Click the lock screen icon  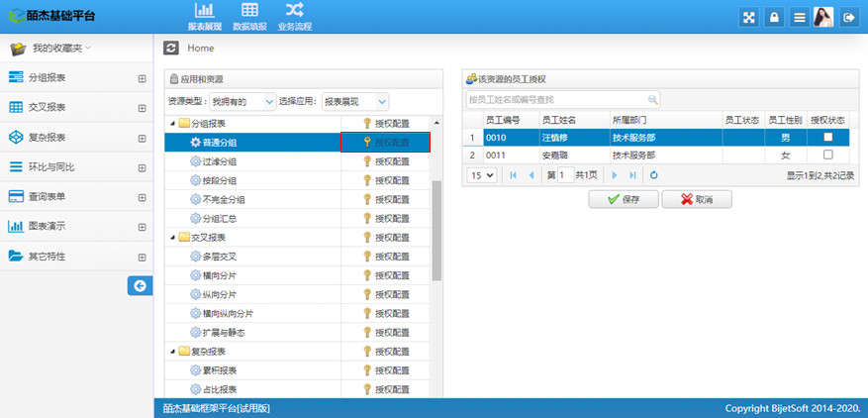(x=774, y=17)
